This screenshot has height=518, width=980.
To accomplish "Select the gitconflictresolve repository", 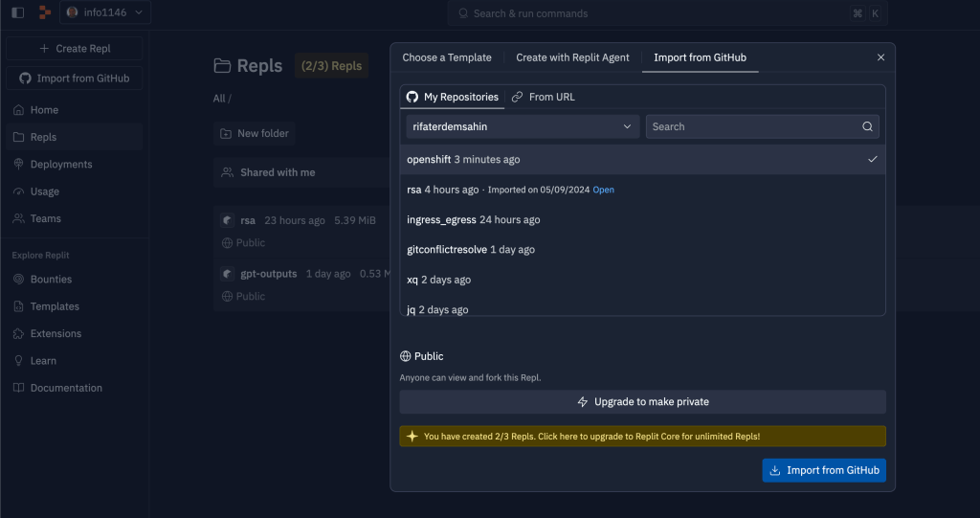I will coord(642,250).
